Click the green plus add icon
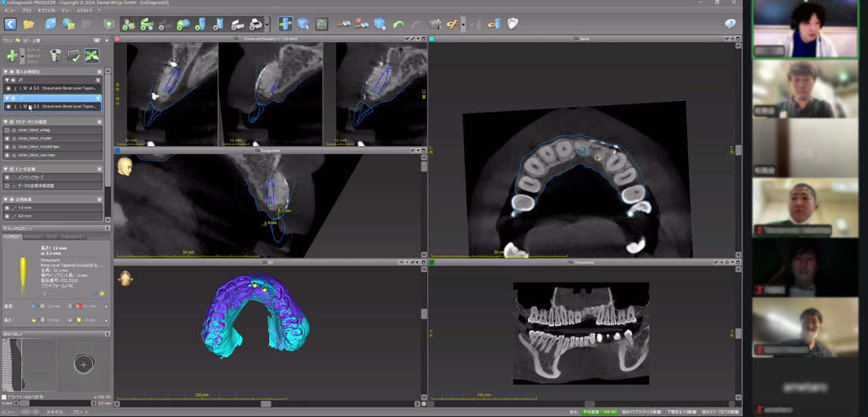The width and height of the screenshot is (868, 417). point(12,55)
